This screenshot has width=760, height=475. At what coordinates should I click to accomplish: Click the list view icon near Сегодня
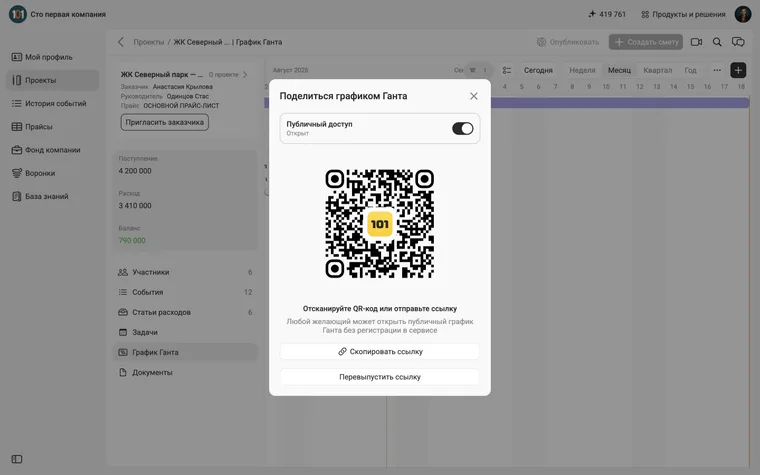(507, 70)
